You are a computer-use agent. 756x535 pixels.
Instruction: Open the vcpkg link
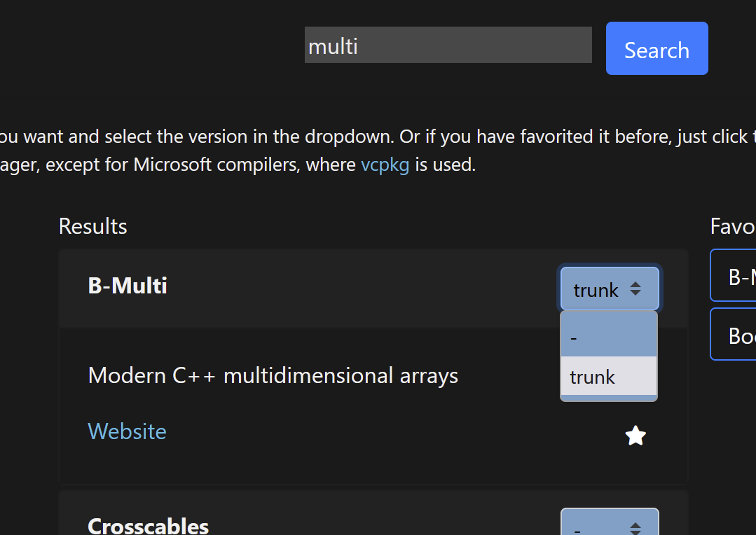pyautogui.click(x=385, y=165)
